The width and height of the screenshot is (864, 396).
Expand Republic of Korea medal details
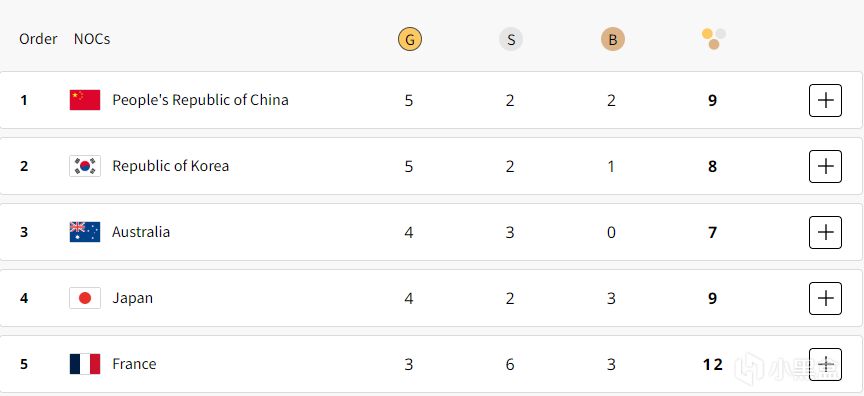[825, 166]
